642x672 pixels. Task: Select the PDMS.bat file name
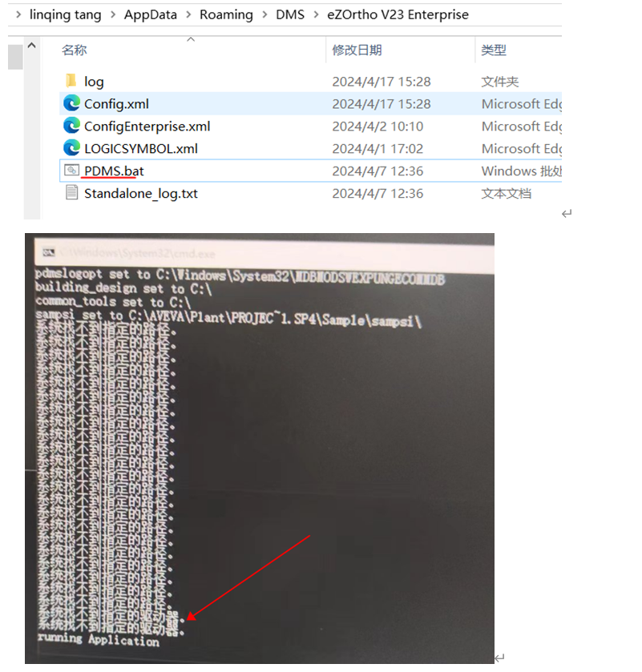pos(114,171)
